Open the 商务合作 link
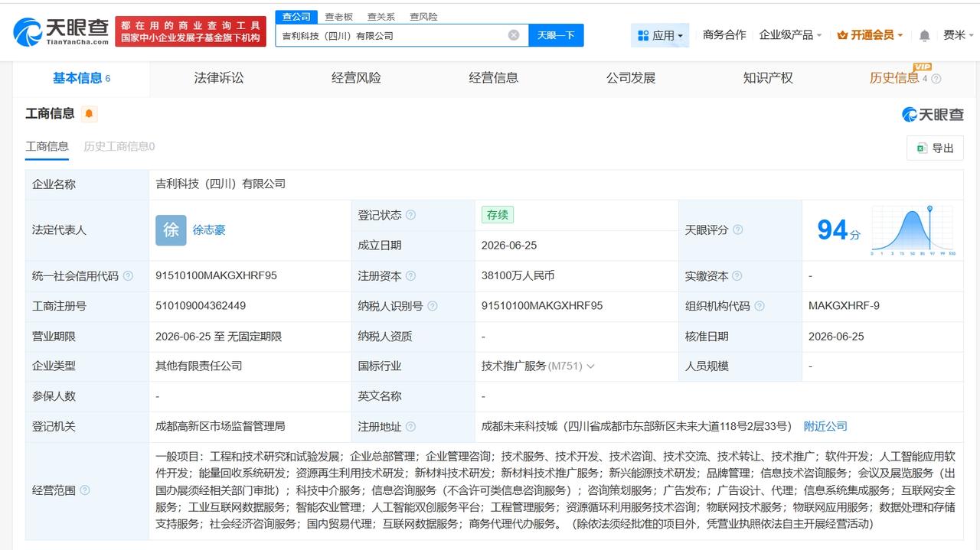The image size is (980, 550). coord(724,35)
